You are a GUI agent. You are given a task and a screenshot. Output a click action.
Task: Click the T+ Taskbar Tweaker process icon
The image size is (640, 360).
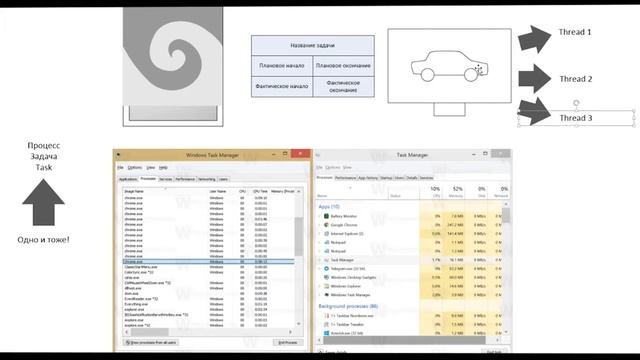pos(326,324)
